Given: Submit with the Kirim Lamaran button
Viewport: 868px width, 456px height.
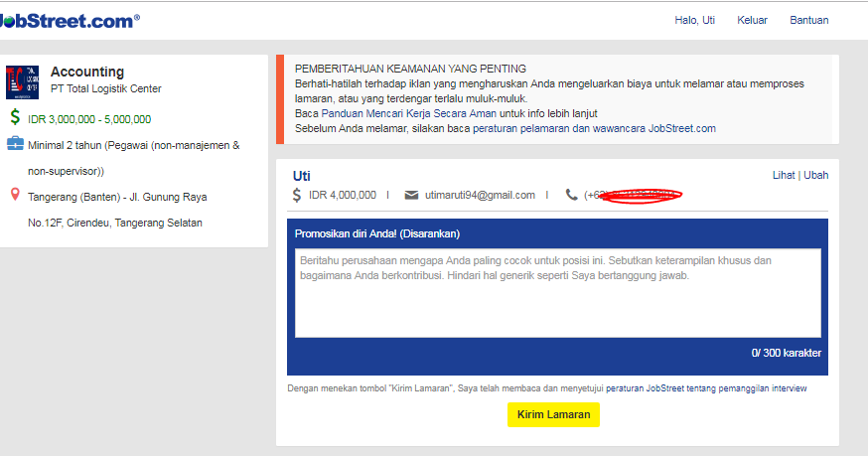Looking at the screenshot, I should pyautogui.click(x=553, y=414).
